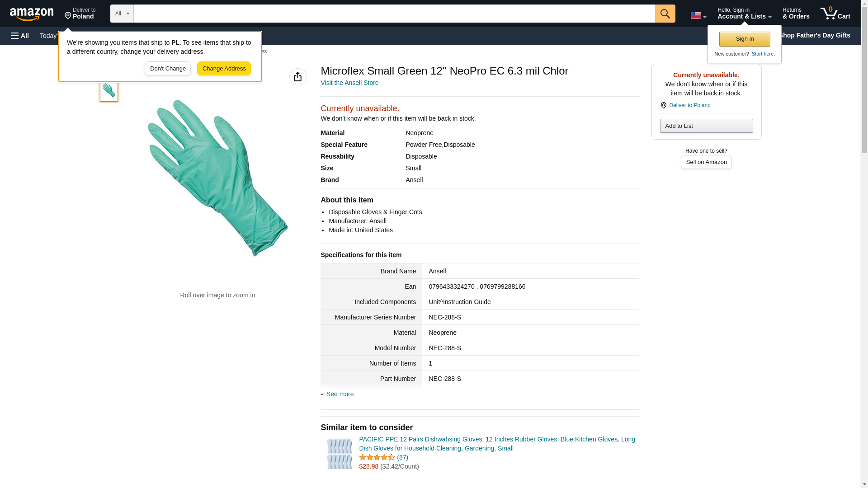Screen dimensions: 868x488
Task: Click the Amazon logo
Action: tap(32, 14)
